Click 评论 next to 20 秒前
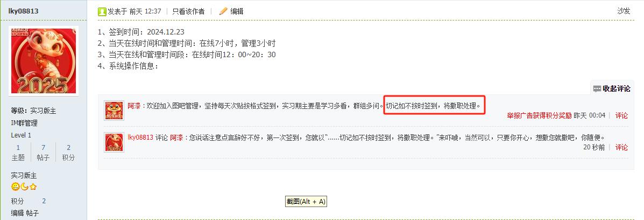Screen dimensions: 644x220 tap(621, 147)
